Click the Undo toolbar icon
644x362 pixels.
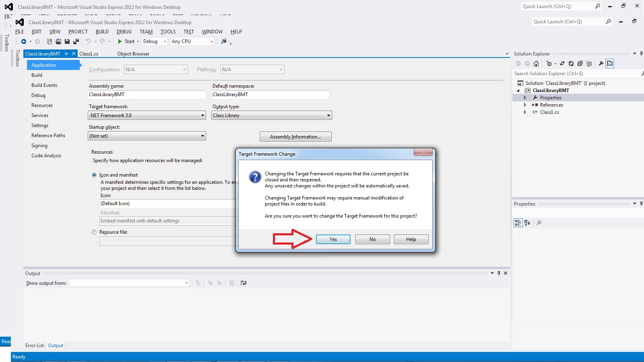point(88,41)
